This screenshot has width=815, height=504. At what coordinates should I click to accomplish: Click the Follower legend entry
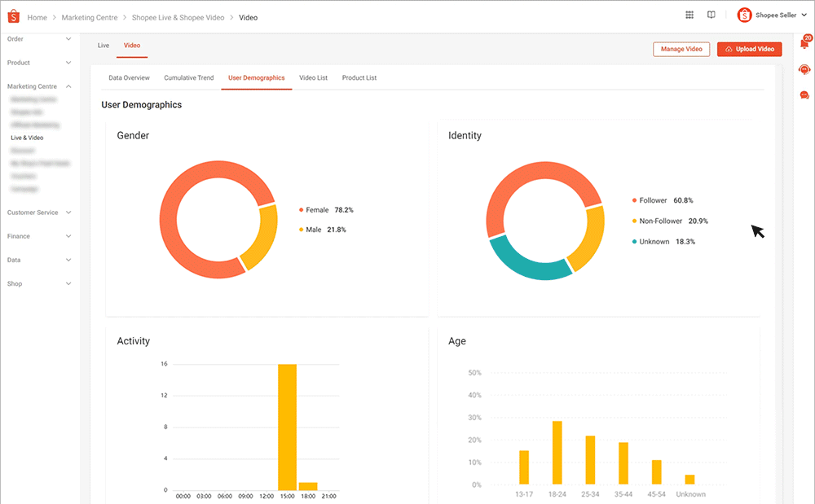point(662,200)
